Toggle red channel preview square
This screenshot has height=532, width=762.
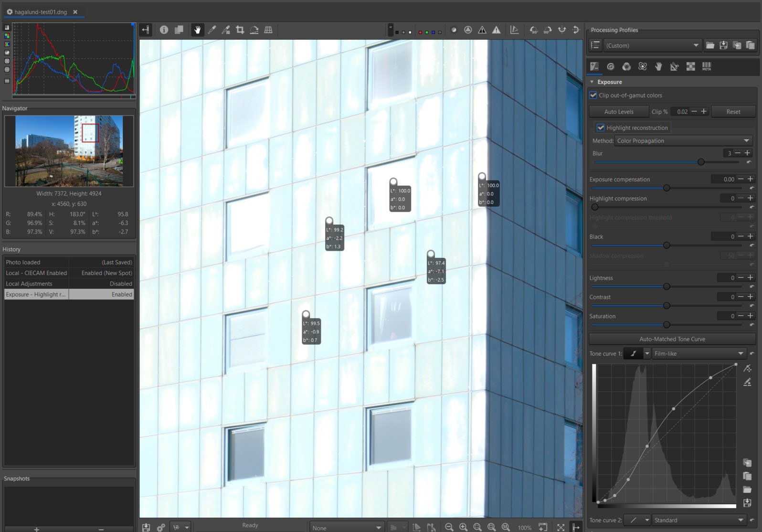click(420, 32)
